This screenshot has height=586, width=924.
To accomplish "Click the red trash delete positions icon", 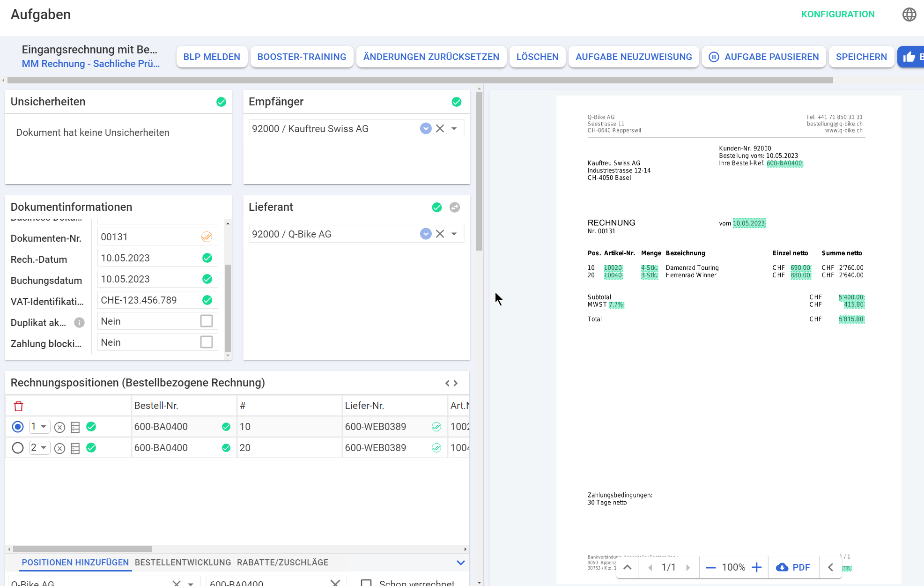I will (18, 406).
